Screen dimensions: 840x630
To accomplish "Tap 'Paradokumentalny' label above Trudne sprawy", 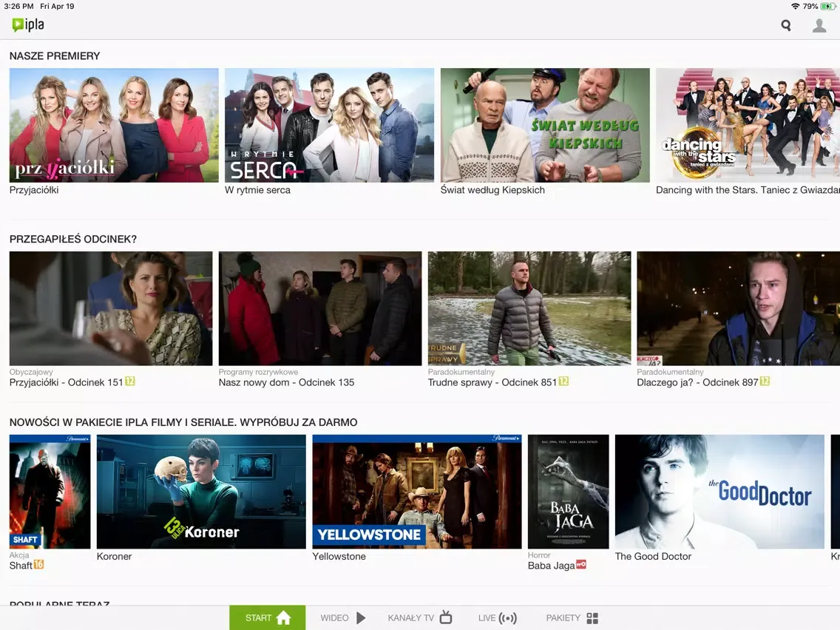I will click(x=461, y=372).
